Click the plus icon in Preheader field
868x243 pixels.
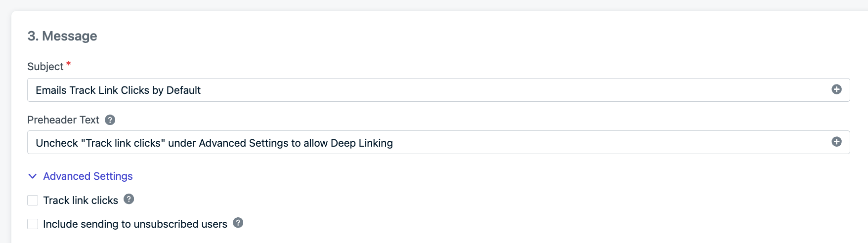836,142
